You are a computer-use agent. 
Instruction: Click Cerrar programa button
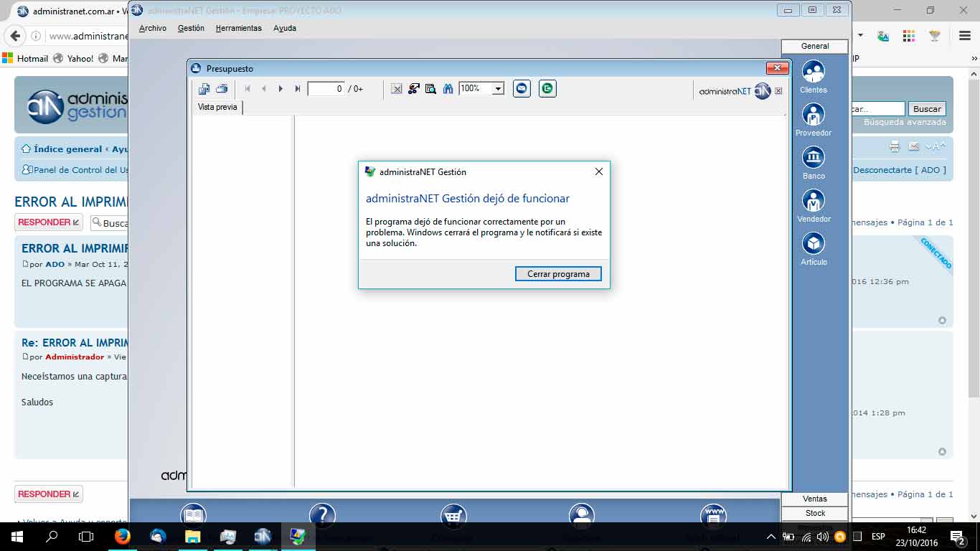558,274
